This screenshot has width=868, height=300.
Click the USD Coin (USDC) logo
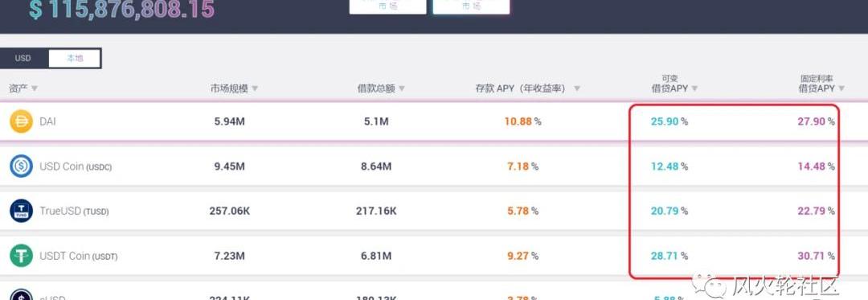[x=22, y=166]
